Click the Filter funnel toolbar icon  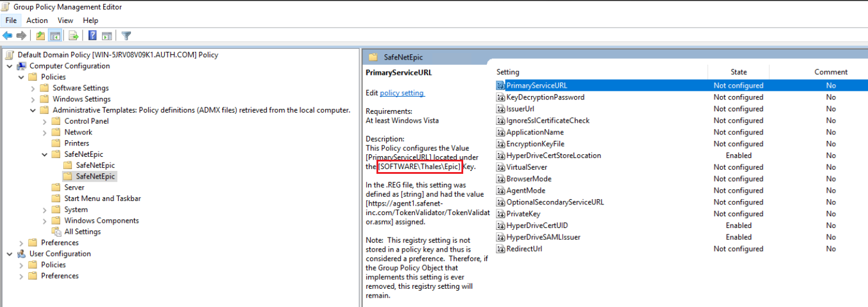tap(126, 36)
